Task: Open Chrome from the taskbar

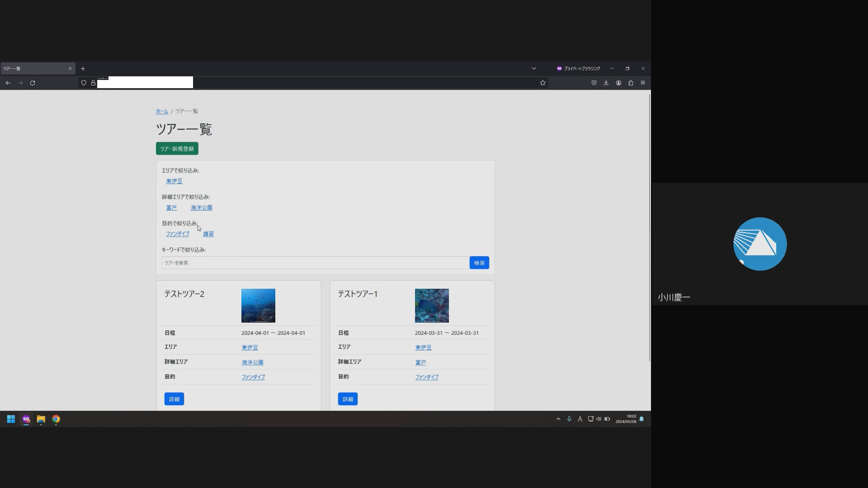Action: 56,419
